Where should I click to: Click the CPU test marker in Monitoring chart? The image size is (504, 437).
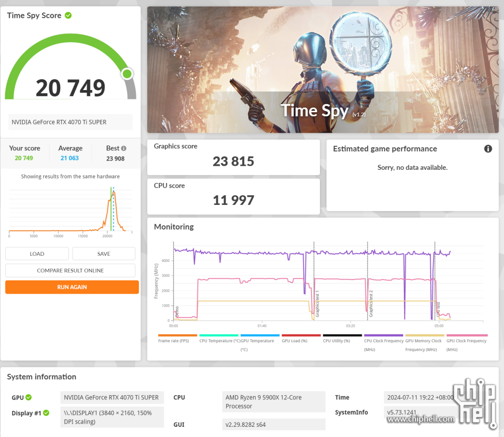point(438,309)
